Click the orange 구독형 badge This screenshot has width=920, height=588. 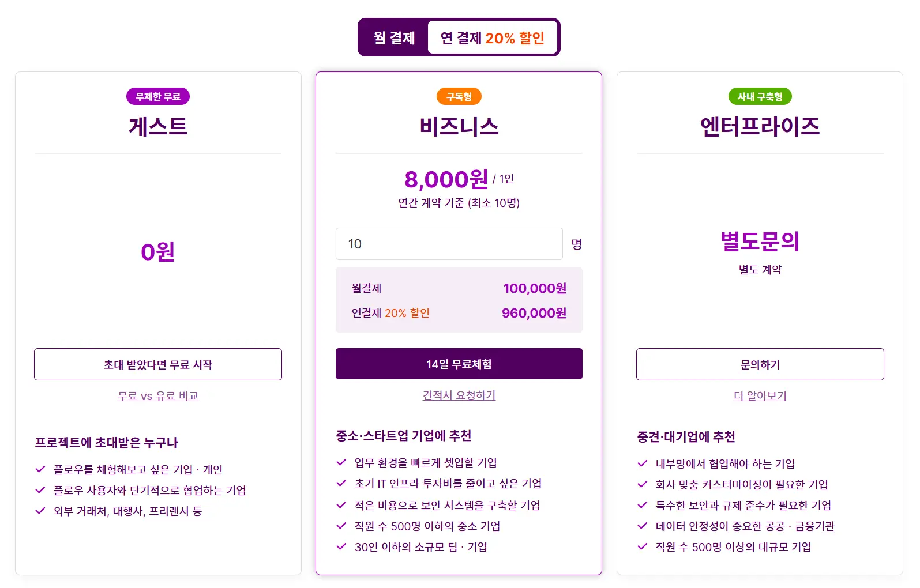[459, 97]
